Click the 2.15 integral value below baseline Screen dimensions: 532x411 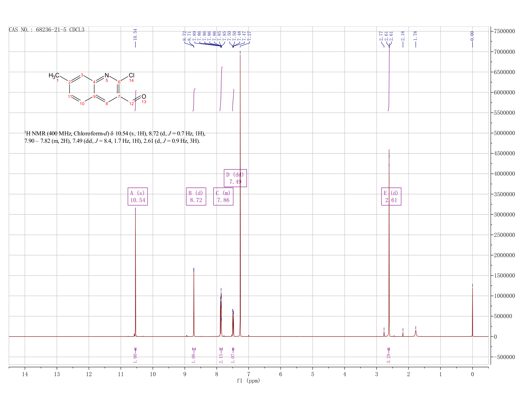coord(221,358)
